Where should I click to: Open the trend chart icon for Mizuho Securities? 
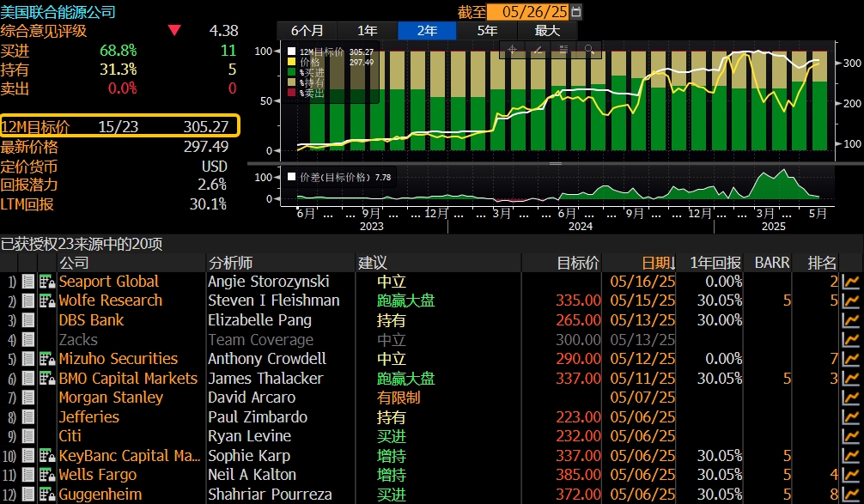[851, 359]
